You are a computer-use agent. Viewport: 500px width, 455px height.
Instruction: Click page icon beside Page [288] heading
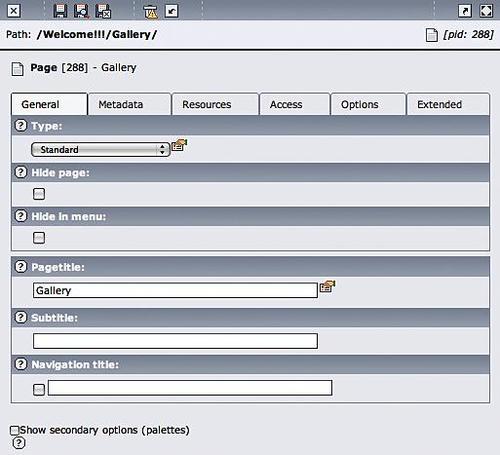pos(17,69)
